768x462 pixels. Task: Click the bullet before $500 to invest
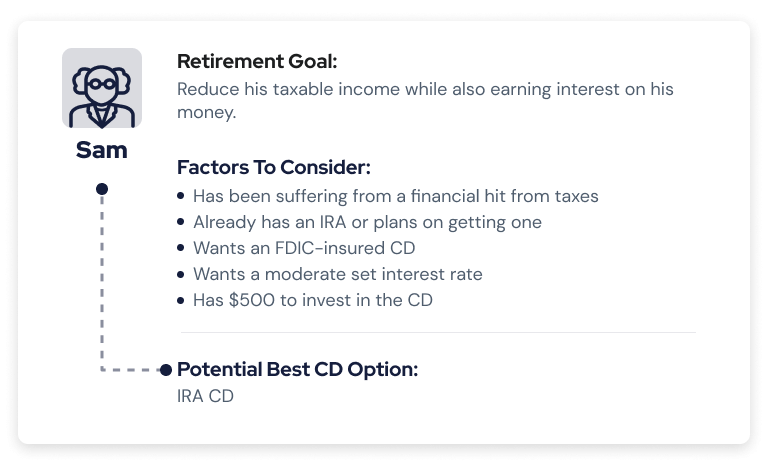click(x=181, y=300)
